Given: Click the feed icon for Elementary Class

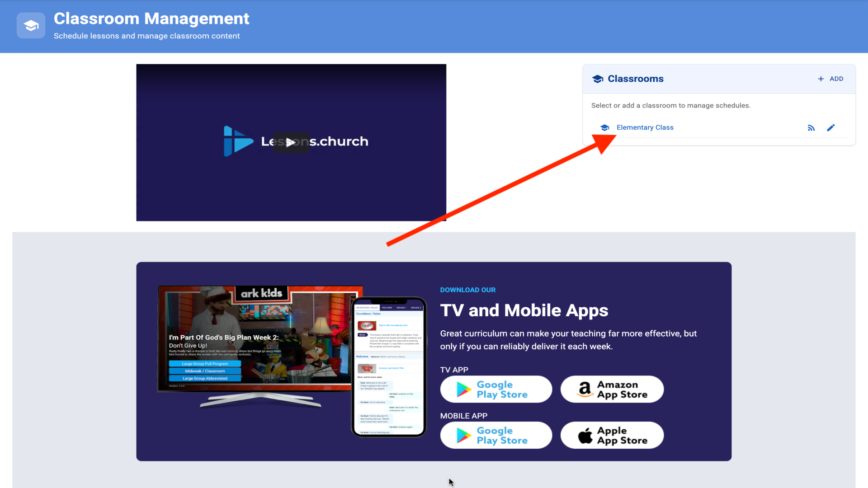Looking at the screenshot, I should pos(811,128).
